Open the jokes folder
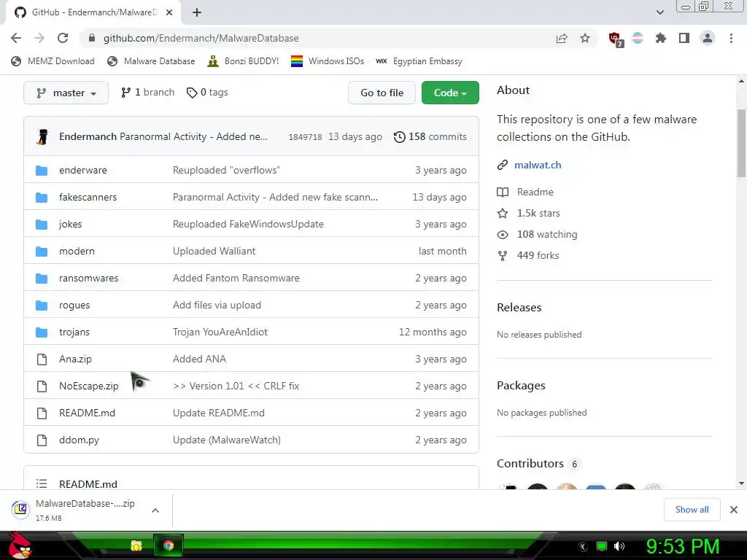 tap(71, 224)
